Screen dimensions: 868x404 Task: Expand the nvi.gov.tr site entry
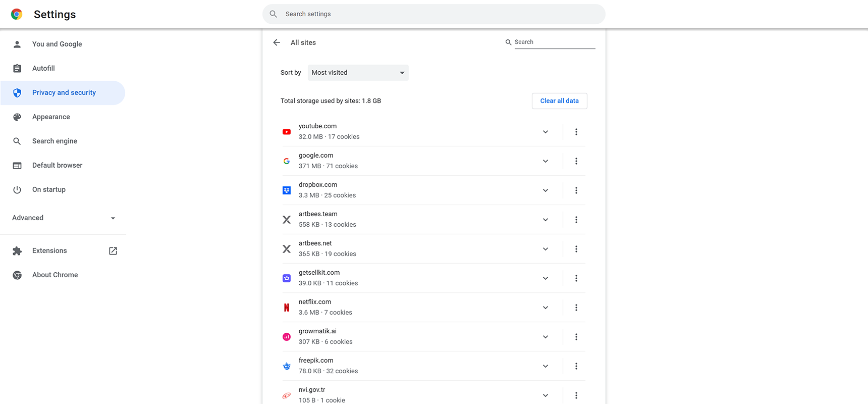pos(546,395)
